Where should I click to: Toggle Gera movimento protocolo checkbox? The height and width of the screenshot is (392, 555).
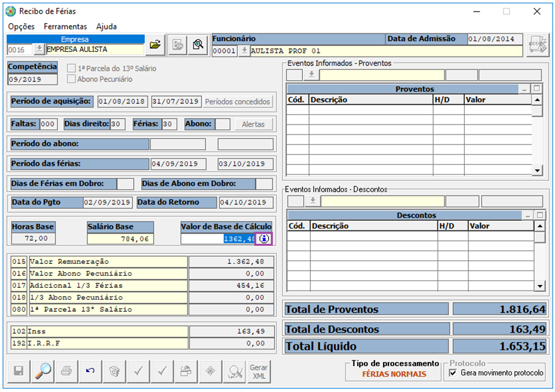coord(453,373)
